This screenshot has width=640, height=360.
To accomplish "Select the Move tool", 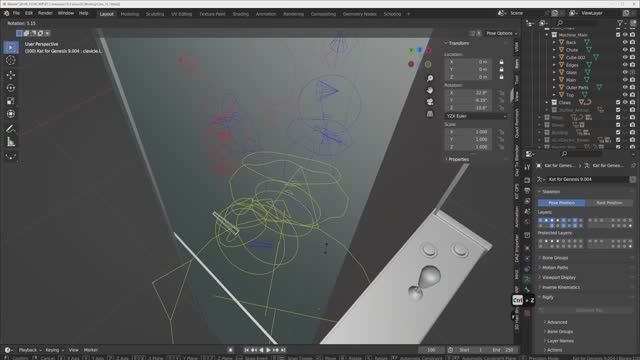I will (11, 75).
